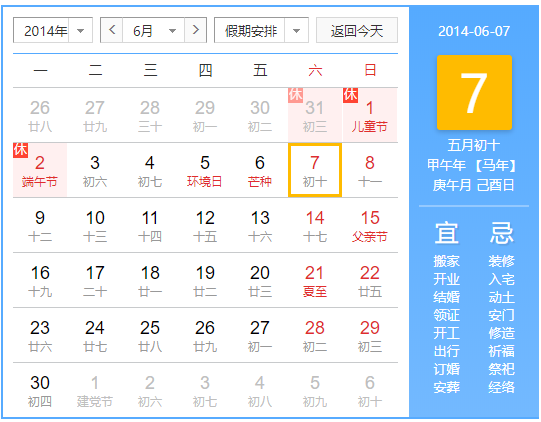
Task: Pick July 1 建党节 date
Action: 95,390
